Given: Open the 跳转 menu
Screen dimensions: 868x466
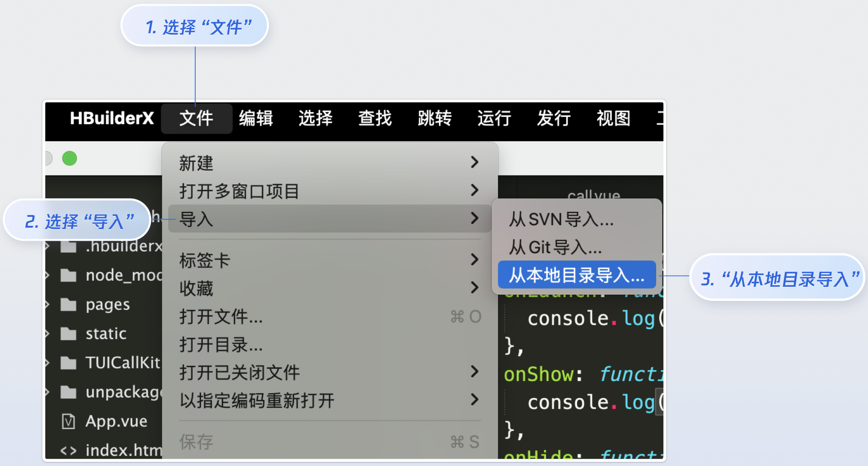Looking at the screenshot, I should point(434,118).
